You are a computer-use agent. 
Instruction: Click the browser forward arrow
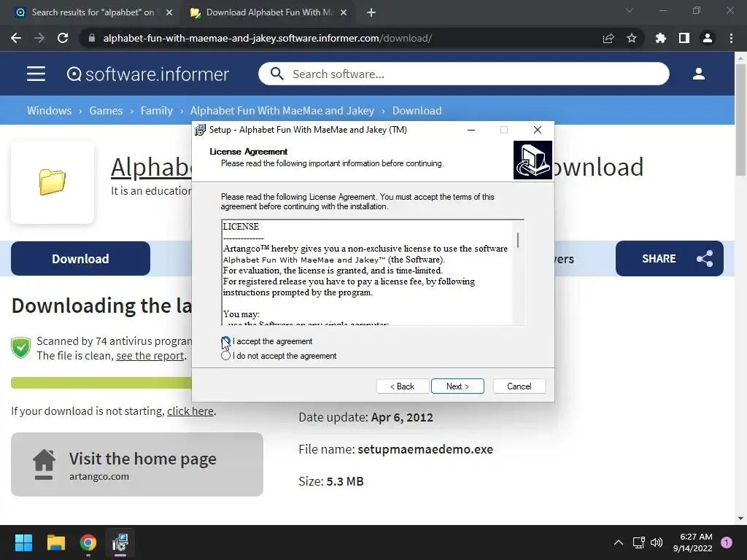click(x=39, y=38)
